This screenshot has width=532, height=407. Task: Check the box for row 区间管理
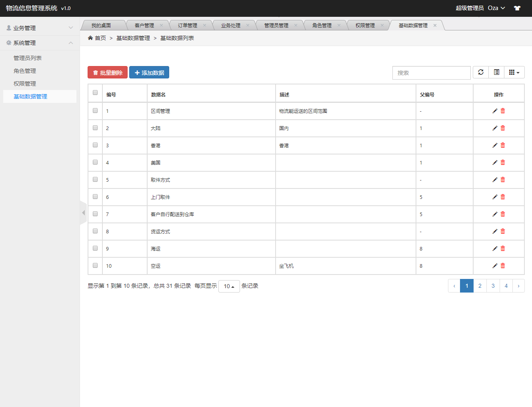coord(95,110)
